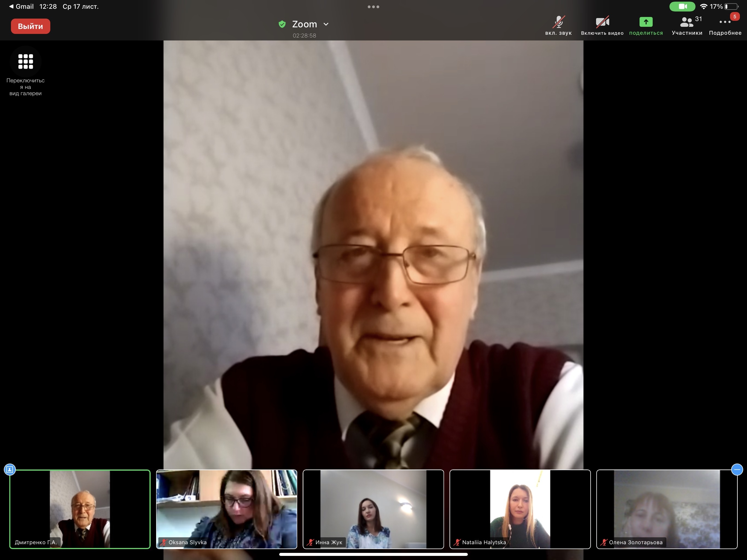Viewport: 747px width, 560px height.
Task: Tap the green security shield icon
Action: [x=282, y=24]
